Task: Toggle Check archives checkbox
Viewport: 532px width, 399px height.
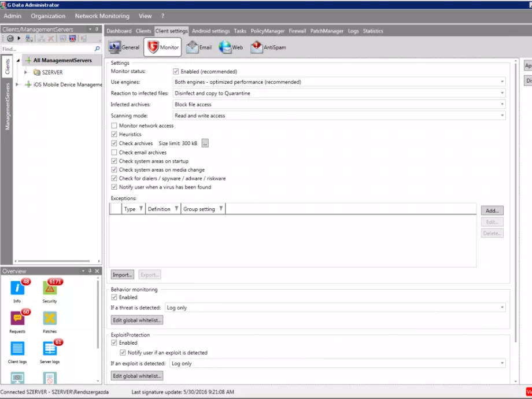Action: point(114,143)
